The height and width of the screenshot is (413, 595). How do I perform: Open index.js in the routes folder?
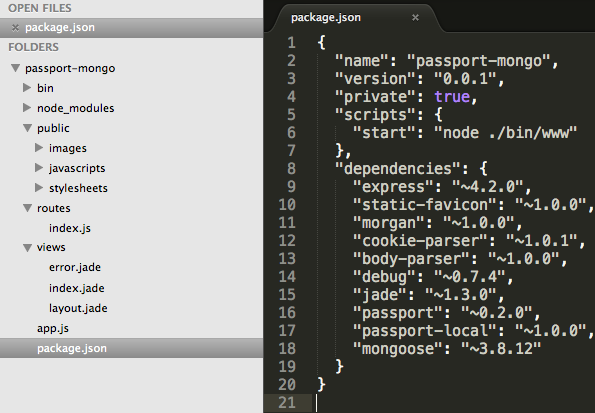click(70, 228)
